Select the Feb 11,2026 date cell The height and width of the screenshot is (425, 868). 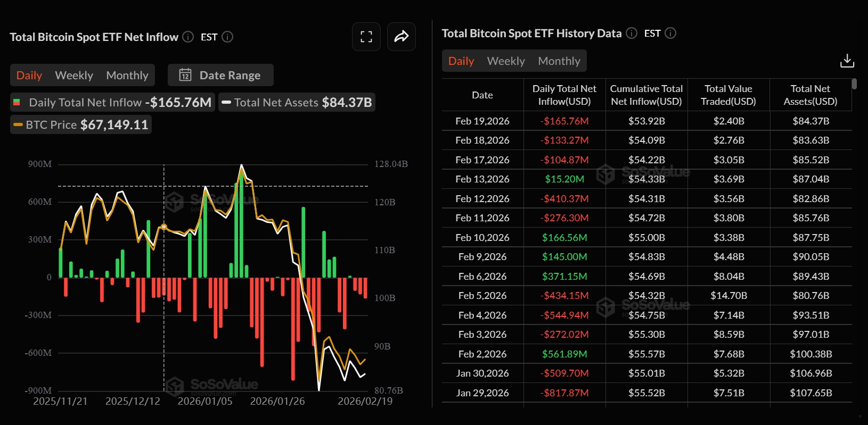tap(482, 218)
